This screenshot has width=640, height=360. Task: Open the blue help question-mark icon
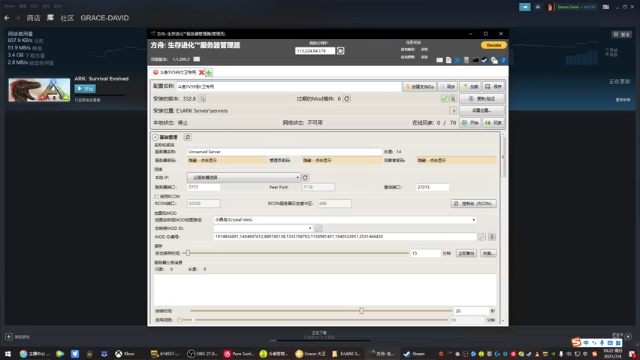[503, 60]
